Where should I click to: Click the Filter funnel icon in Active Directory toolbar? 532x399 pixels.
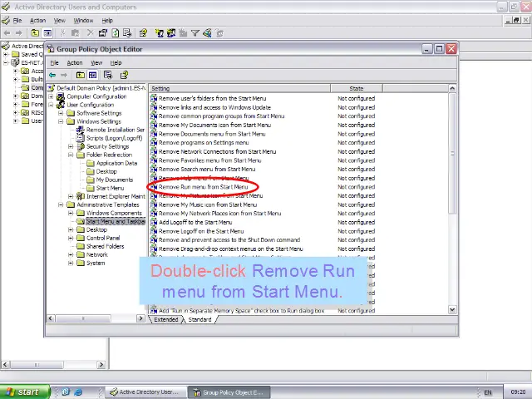(x=195, y=33)
